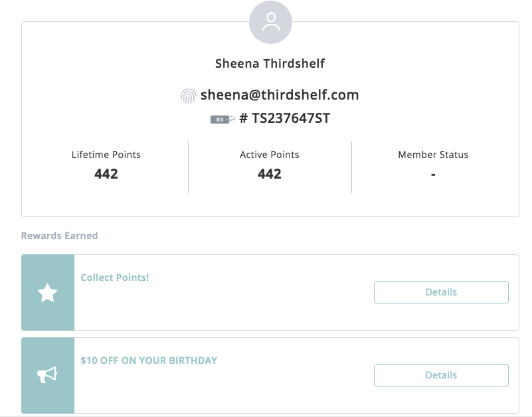This screenshot has width=532, height=417.
Task: Click the barcode tag icon beside member number
Action: click(222, 120)
